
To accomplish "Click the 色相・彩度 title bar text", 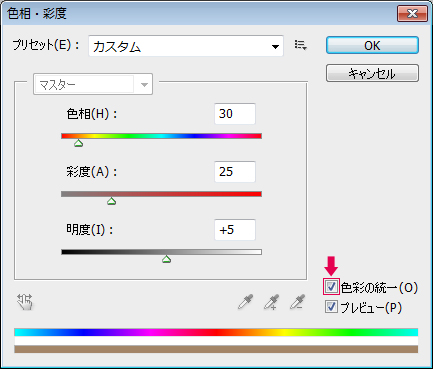I will pyautogui.click(x=37, y=14).
